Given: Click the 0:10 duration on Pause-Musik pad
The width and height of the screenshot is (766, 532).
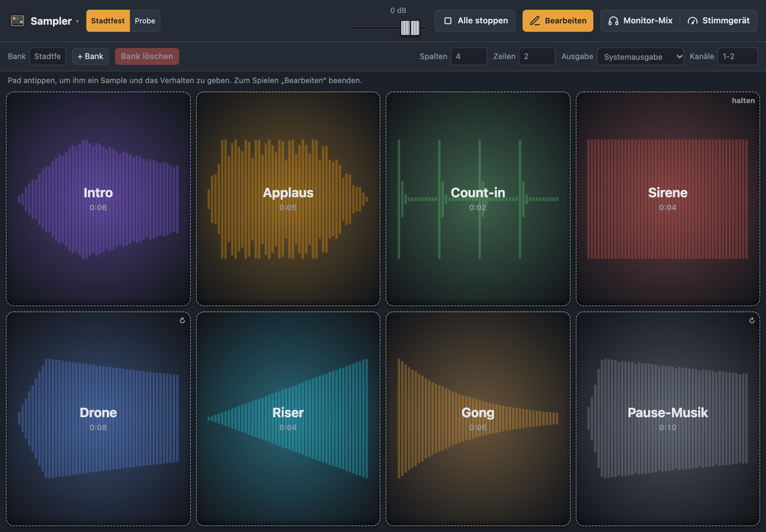Looking at the screenshot, I should (x=668, y=428).
